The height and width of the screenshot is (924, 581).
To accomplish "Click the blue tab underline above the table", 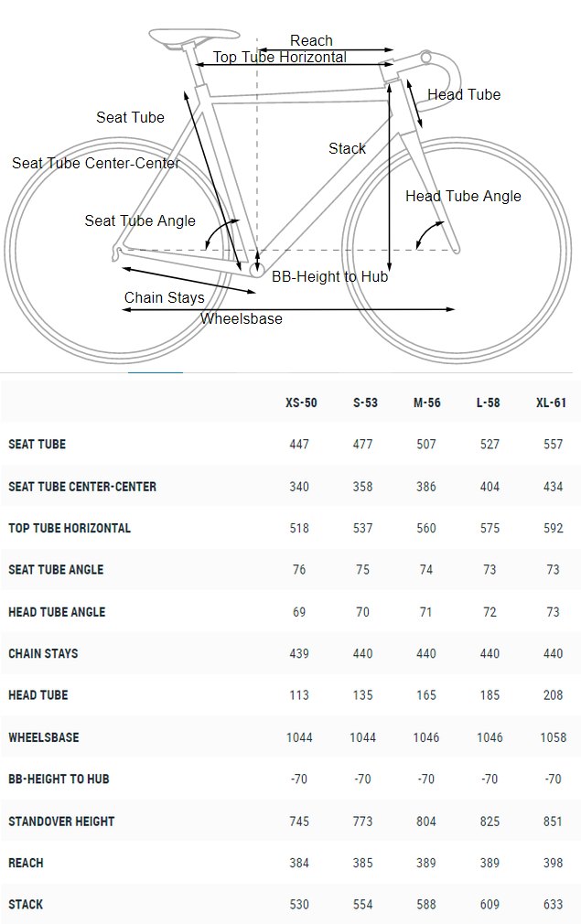I will pos(156,373).
